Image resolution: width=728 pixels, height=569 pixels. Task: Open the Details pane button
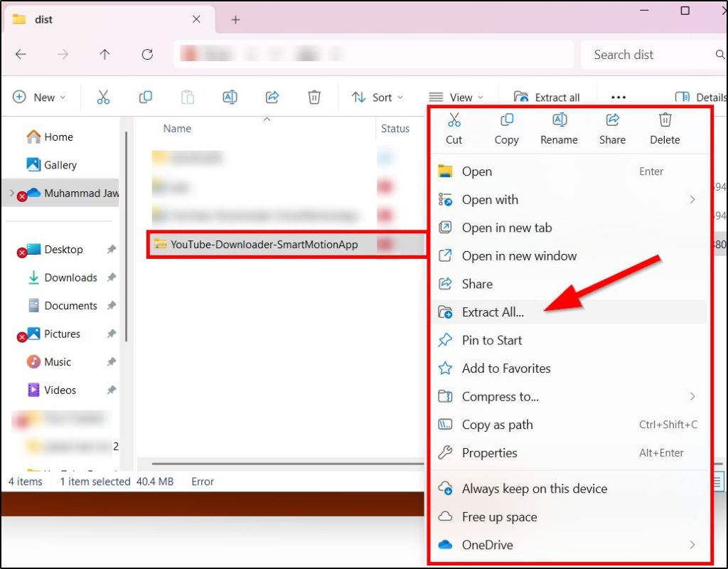click(x=700, y=97)
